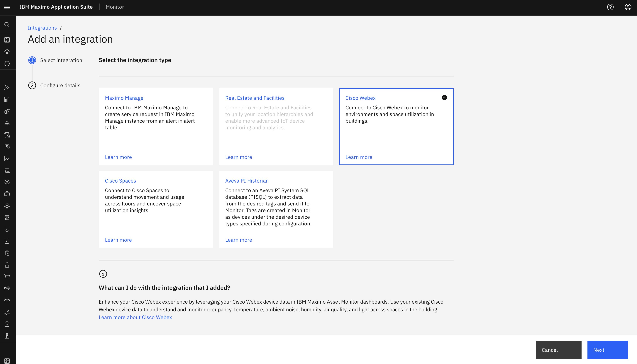Image resolution: width=637 pixels, height=364 pixels.
Task: Click the receipt sidebar icon
Action: [x=7, y=241]
